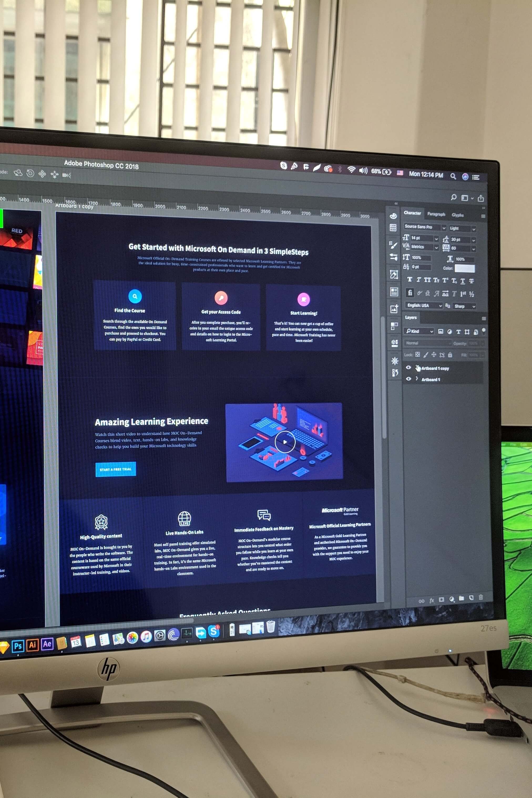Viewport: 532px width, 798px height.
Task: Hide the Artboard 1 copy layer
Action: (408, 367)
